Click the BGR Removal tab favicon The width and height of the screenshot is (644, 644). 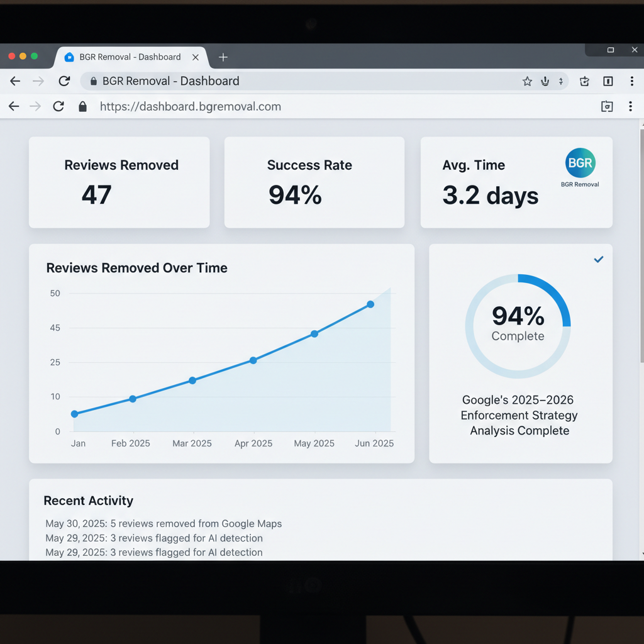pyautogui.click(x=69, y=57)
